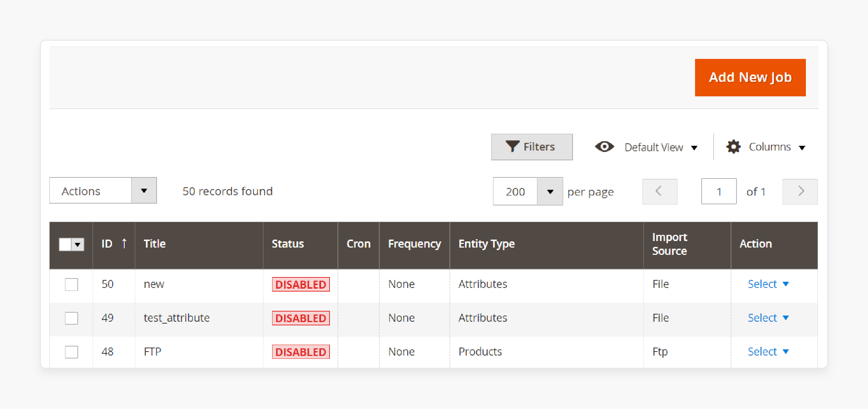Click the funnel icon on Filters
868x409 pixels.
512,147
